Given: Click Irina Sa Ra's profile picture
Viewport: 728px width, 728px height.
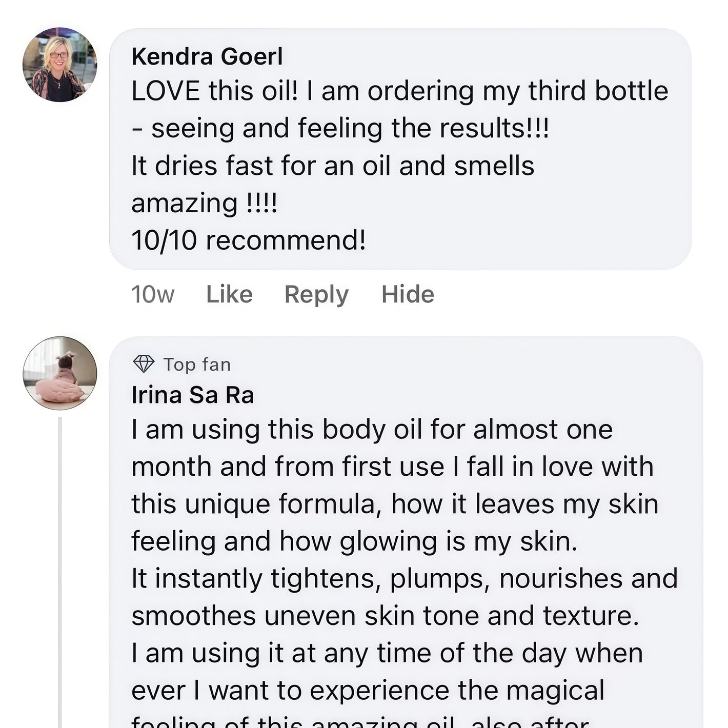Looking at the screenshot, I should pyautogui.click(x=60, y=373).
